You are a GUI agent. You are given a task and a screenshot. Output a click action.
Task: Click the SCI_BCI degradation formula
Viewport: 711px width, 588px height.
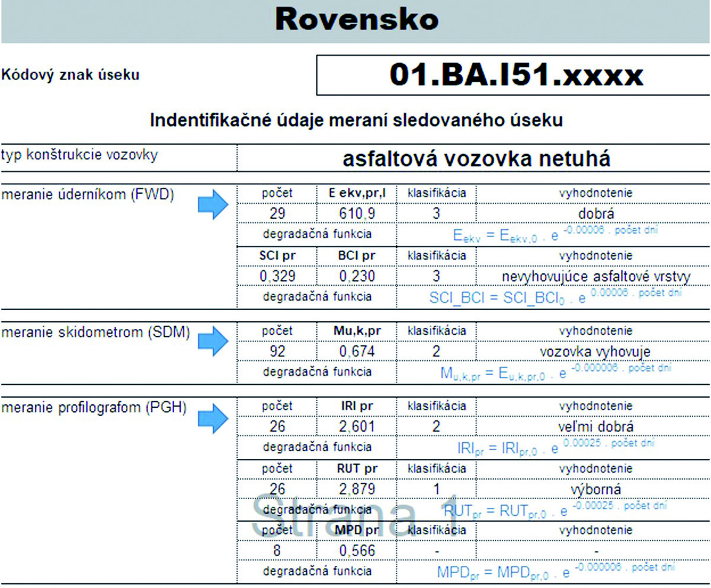(555, 296)
